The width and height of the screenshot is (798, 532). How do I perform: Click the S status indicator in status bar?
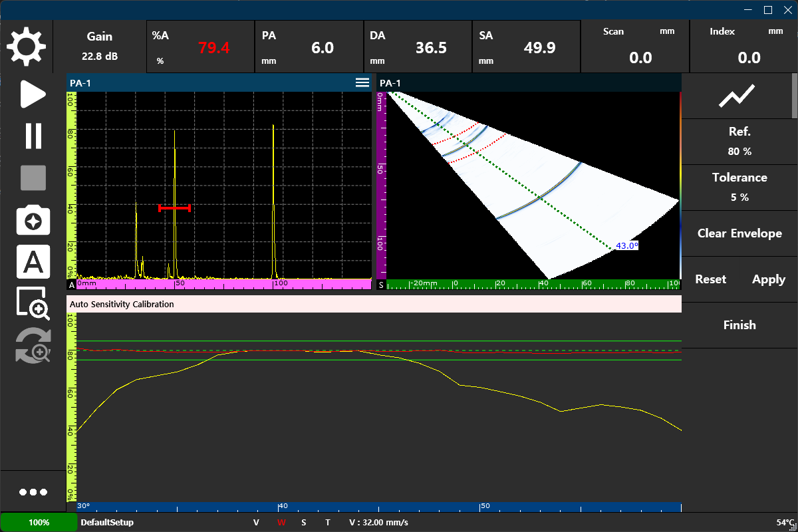click(x=304, y=523)
